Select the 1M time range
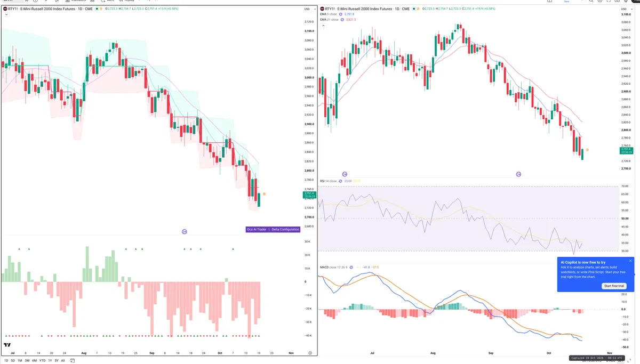 click(20, 361)
